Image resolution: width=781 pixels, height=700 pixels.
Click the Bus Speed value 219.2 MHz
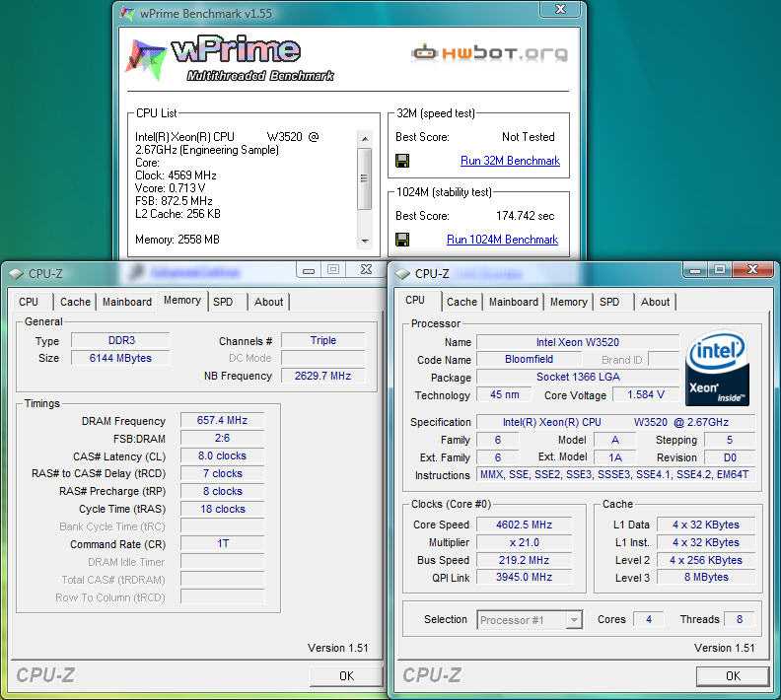tap(524, 560)
